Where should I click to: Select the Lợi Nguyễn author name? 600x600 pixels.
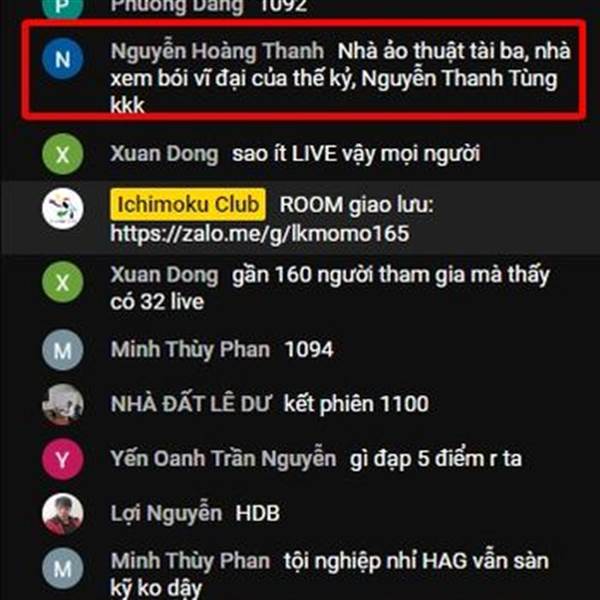[166, 514]
